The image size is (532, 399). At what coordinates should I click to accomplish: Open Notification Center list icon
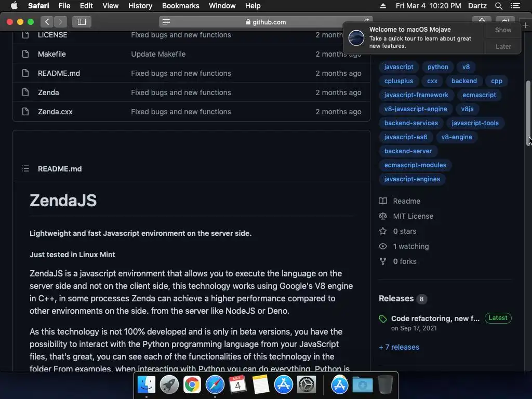(x=515, y=6)
